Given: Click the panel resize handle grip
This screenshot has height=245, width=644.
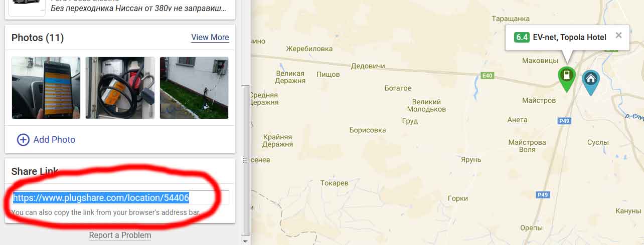Looking at the screenshot, I should tap(245, 160).
